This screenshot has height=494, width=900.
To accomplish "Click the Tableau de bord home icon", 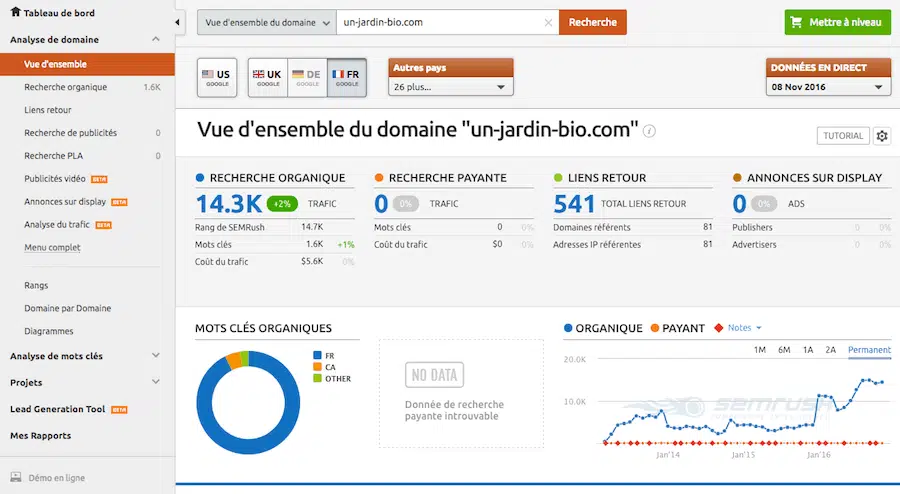I will click(15, 12).
